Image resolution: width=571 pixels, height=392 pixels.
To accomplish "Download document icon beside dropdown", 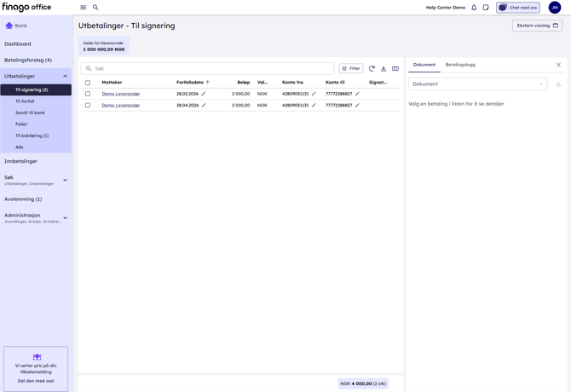I will 558,84.
